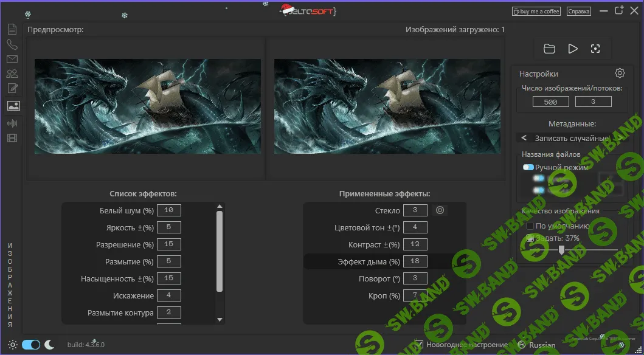This screenshot has height=355, width=644.
Task: Click the original preview image on left
Action: point(147,106)
